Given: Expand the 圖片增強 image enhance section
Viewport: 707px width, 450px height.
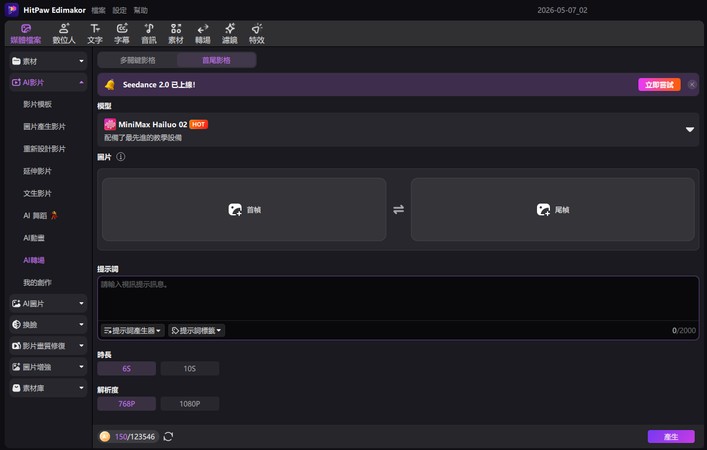Looking at the screenshot, I should (x=48, y=367).
